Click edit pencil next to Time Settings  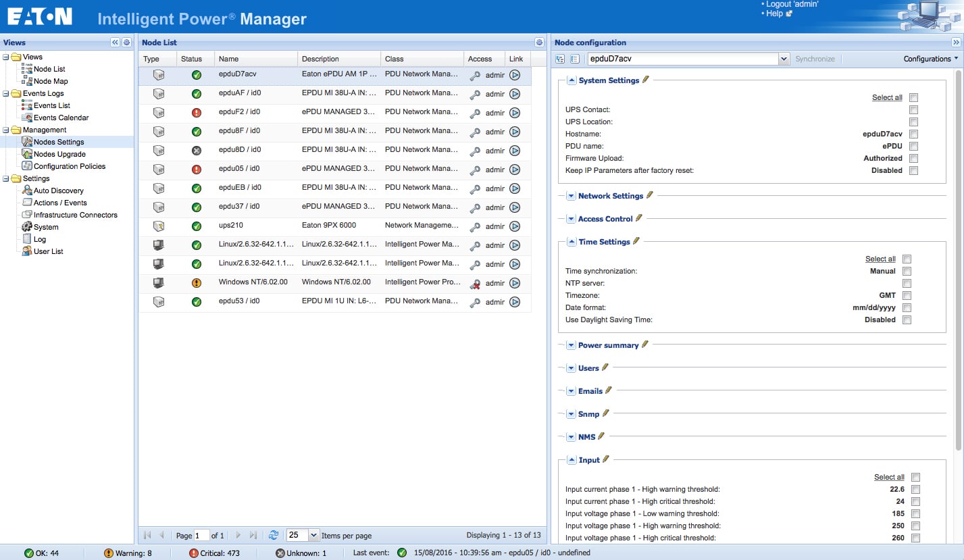(x=636, y=240)
